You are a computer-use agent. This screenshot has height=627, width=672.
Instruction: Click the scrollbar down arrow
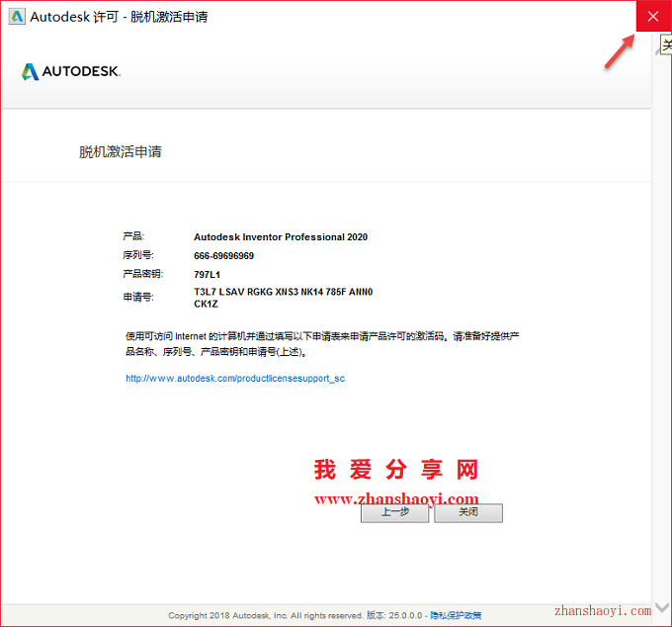662,607
